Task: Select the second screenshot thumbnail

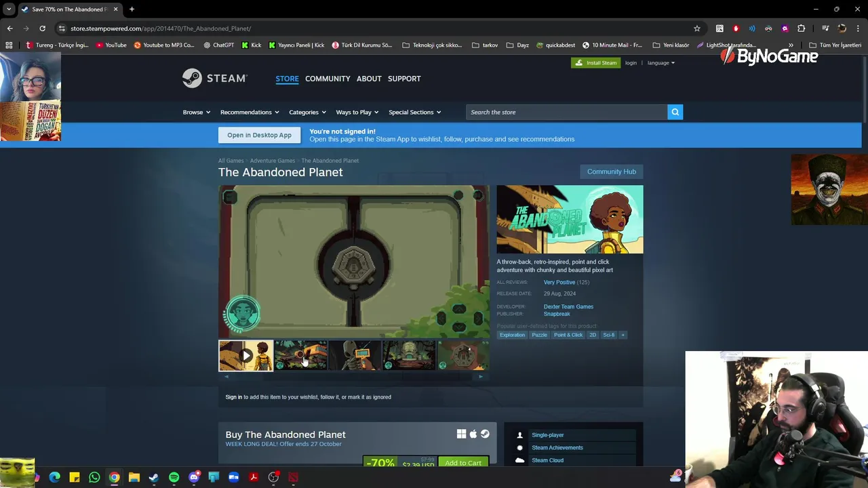Action: (300, 356)
